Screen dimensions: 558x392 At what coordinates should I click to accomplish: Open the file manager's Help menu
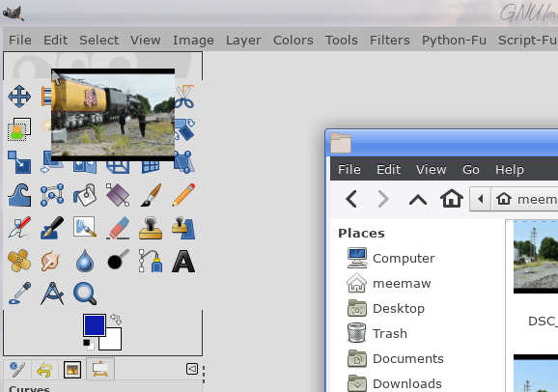[x=509, y=170]
